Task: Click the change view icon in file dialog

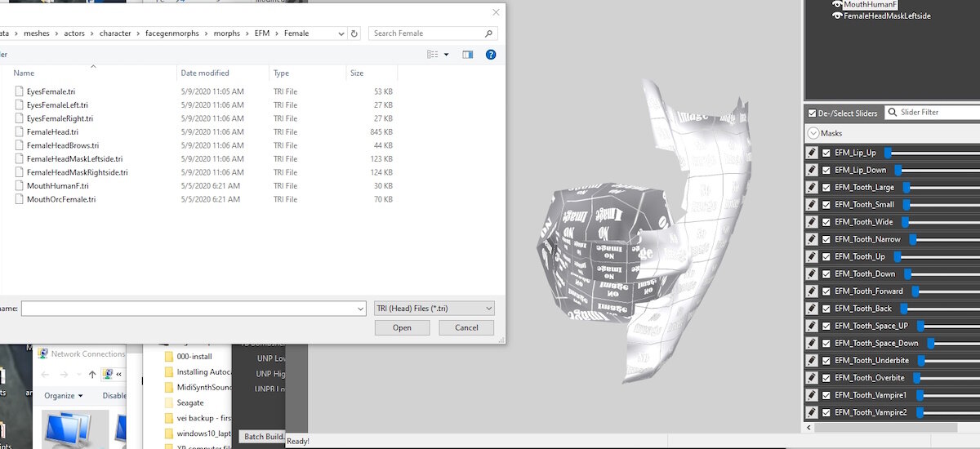Action: click(x=433, y=55)
